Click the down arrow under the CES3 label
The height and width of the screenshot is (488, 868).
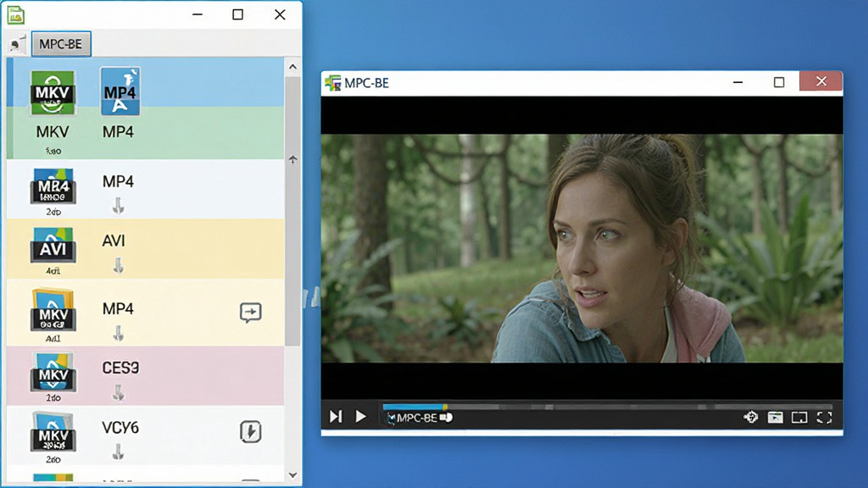[x=118, y=392]
